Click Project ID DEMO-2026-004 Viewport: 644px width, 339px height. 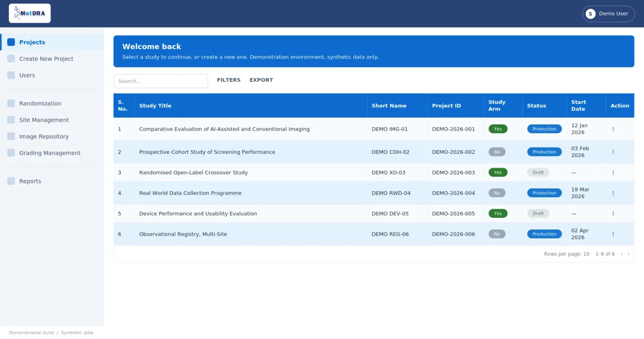pos(453,193)
